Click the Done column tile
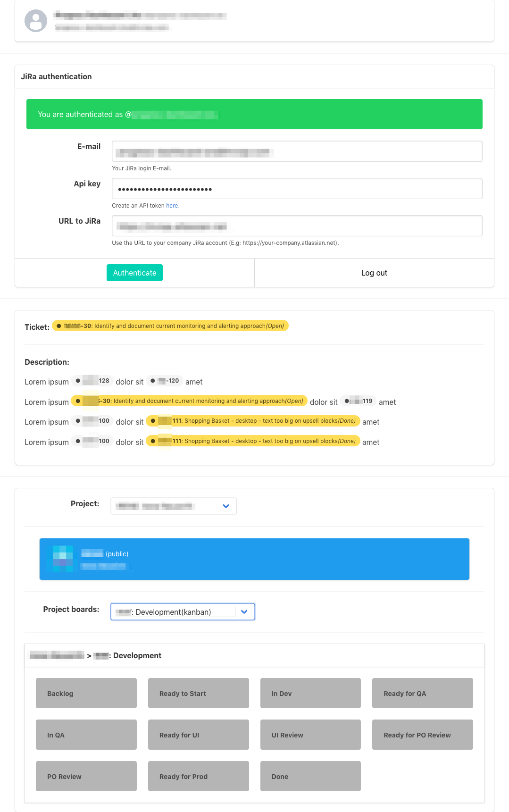Viewport: 509px width, 812px height. point(310,776)
